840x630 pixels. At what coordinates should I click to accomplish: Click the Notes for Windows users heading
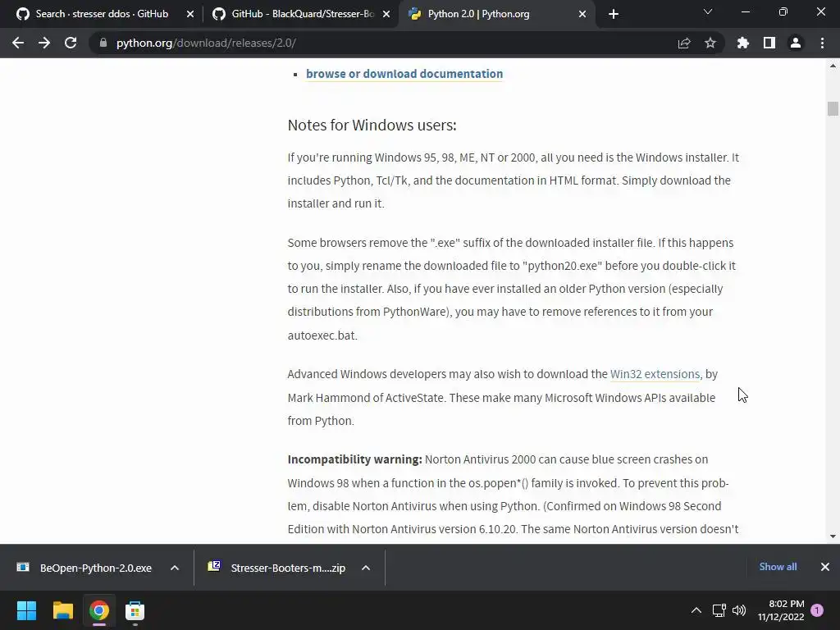372,125
